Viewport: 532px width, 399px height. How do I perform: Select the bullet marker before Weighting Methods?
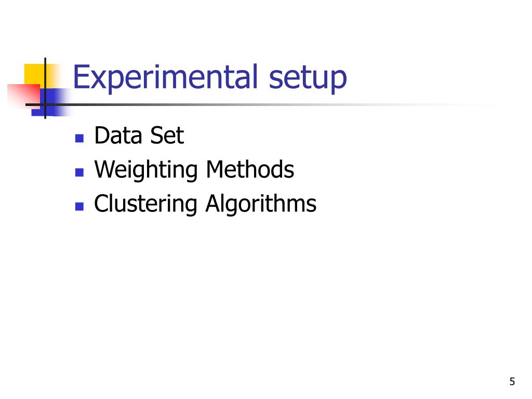click(x=79, y=172)
